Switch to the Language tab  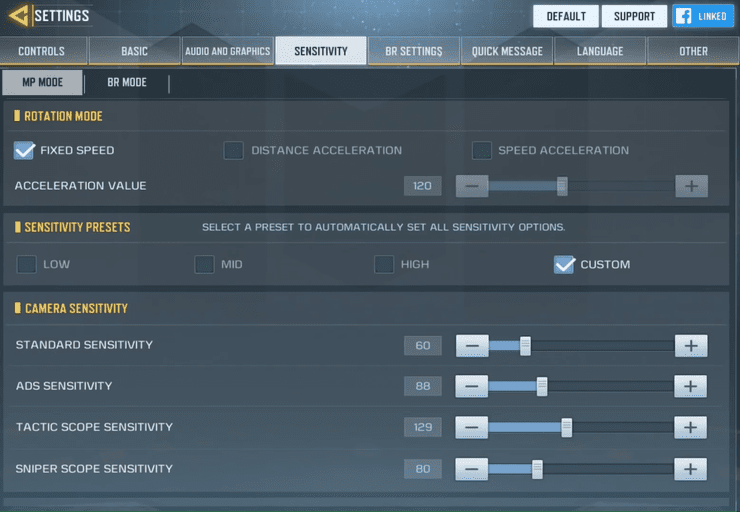600,51
